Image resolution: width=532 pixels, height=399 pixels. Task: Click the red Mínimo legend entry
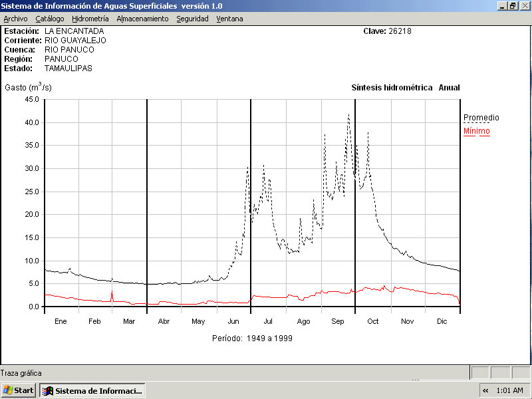(476, 131)
